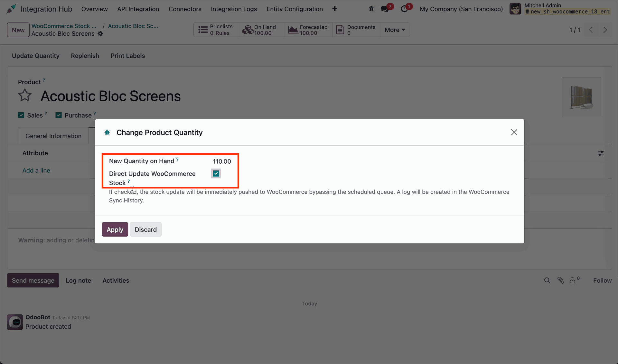
Task: Open Integration Logs menu
Action: pos(234,9)
